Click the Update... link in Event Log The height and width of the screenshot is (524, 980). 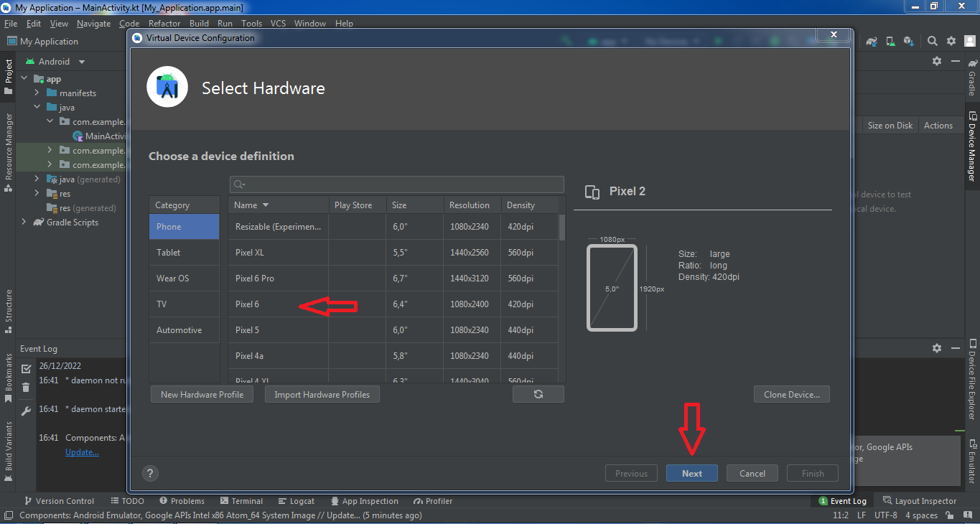click(82, 452)
